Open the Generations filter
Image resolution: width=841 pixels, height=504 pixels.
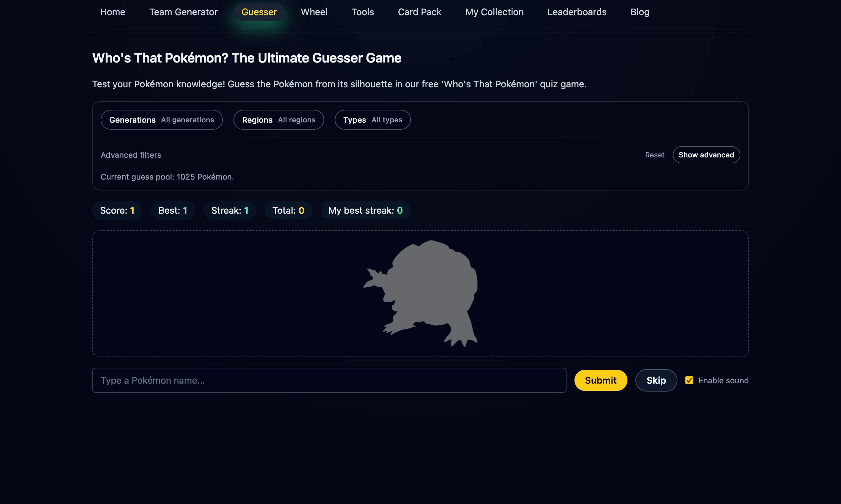[x=162, y=119]
